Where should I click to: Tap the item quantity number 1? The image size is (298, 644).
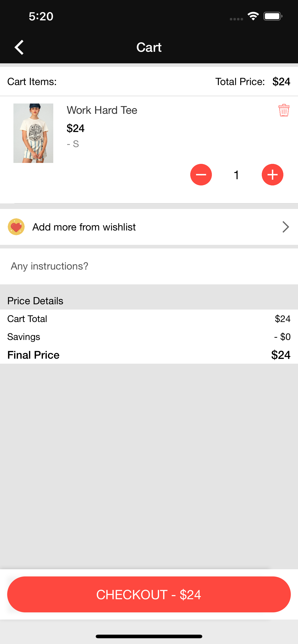point(236,175)
